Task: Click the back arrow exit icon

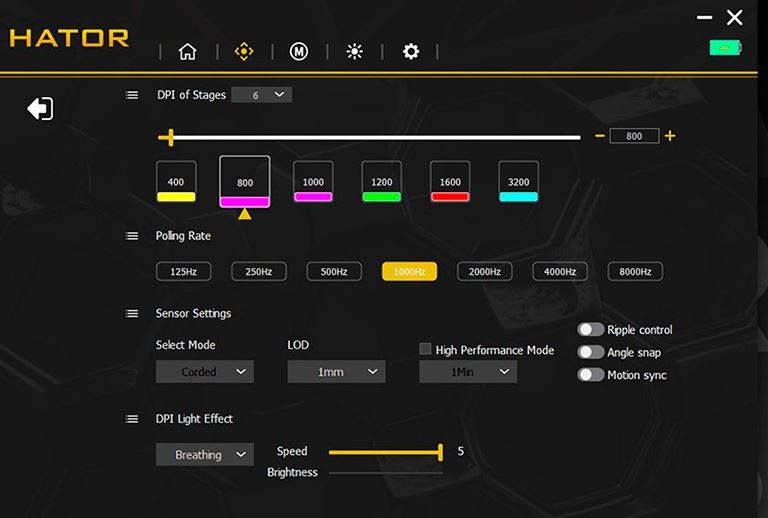Action: click(40, 109)
